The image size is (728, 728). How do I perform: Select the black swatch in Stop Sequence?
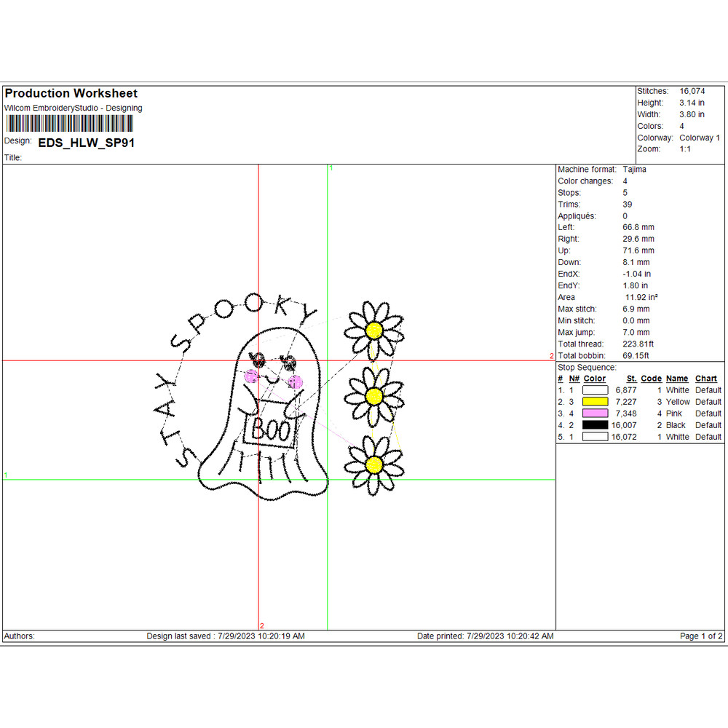(x=595, y=425)
